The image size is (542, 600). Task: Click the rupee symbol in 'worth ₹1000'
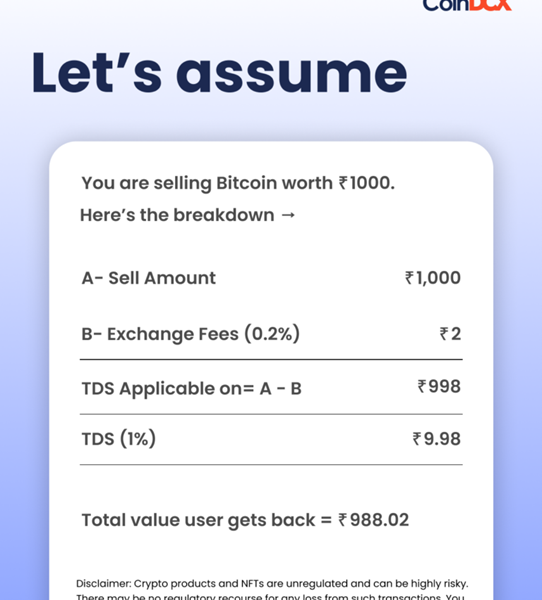click(343, 183)
